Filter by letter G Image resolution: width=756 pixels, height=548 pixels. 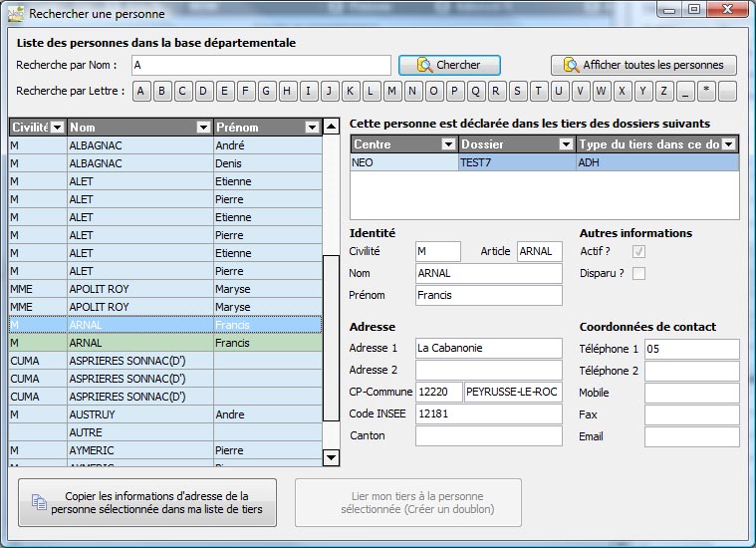[266, 92]
